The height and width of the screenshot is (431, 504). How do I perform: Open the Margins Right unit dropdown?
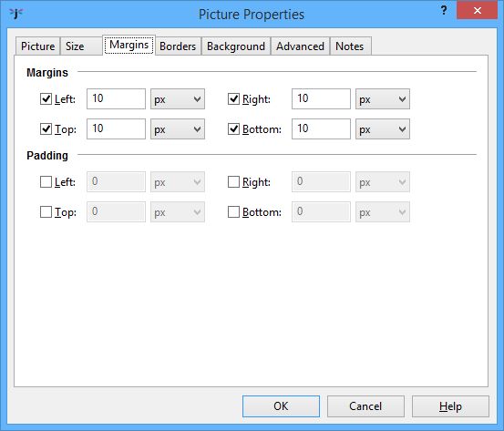tap(383, 99)
